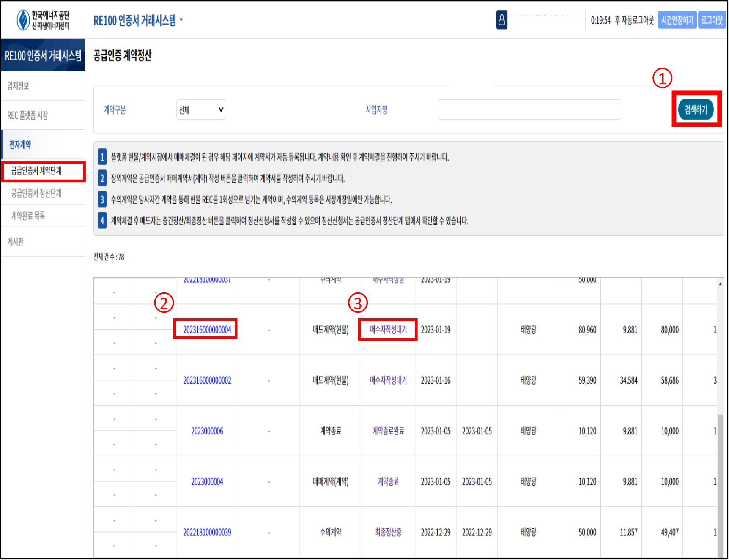
Task: Click 매수자작성대기 status for contract 202316000000004
Action: [x=388, y=330]
